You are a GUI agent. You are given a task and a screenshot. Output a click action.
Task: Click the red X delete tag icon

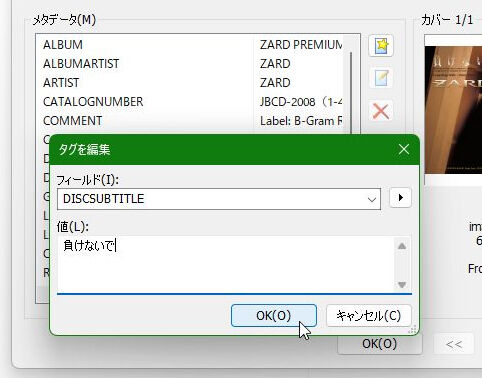381,111
